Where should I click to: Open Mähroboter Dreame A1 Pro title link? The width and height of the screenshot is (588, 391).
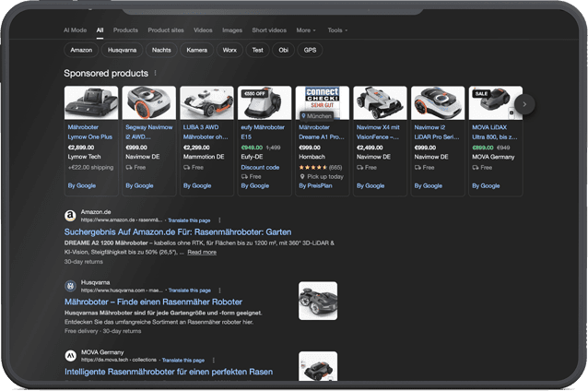point(322,132)
